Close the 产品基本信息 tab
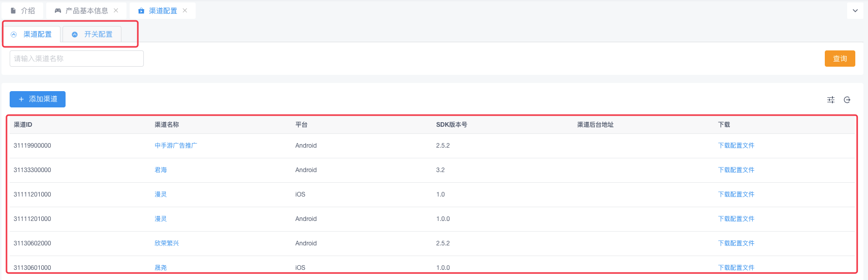 tap(116, 11)
